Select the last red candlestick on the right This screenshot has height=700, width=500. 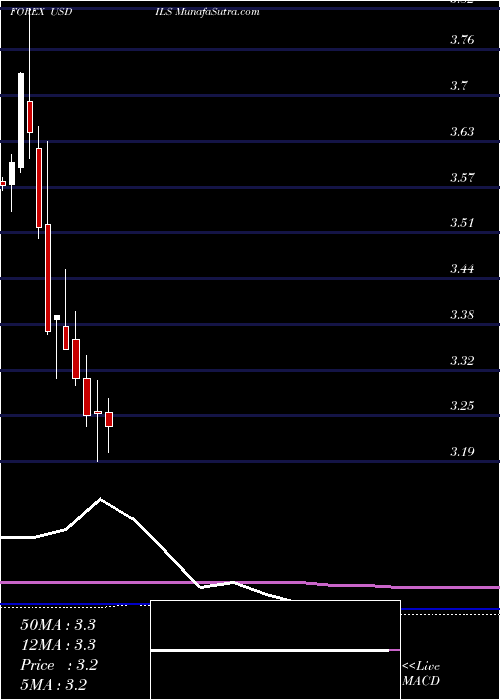(109, 419)
